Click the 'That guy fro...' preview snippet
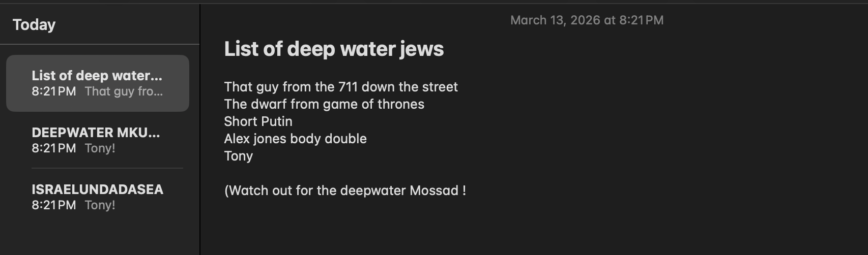Viewport: 868px width, 255px height. [x=124, y=91]
